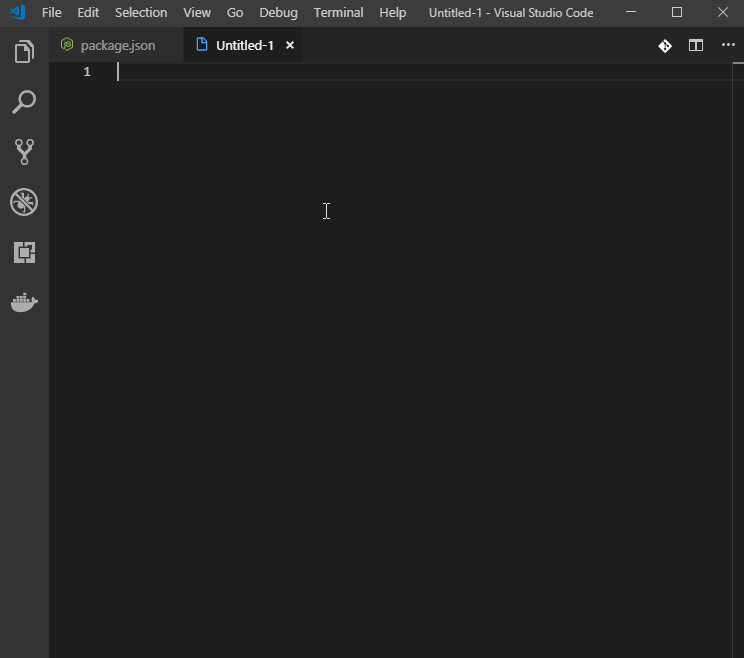The height and width of the screenshot is (658, 744).
Task: Open the Terminal menu
Action: pyautogui.click(x=338, y=12)
